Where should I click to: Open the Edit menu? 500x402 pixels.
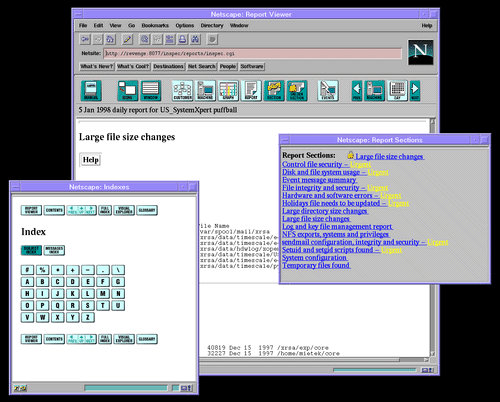tap(98, 25)
